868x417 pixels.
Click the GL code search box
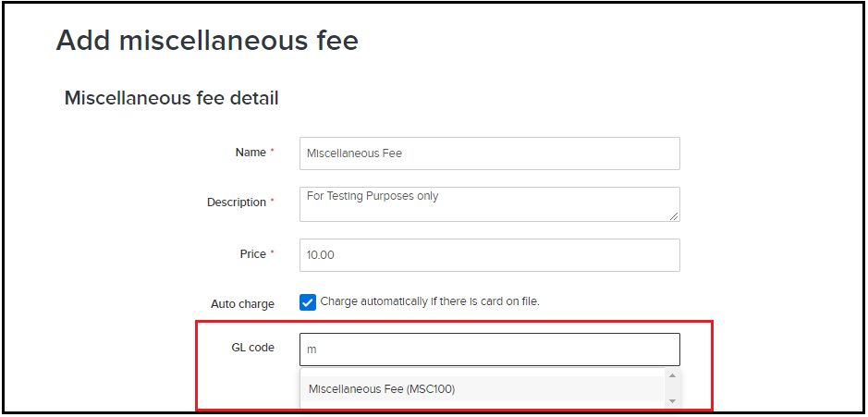point(489,350)
